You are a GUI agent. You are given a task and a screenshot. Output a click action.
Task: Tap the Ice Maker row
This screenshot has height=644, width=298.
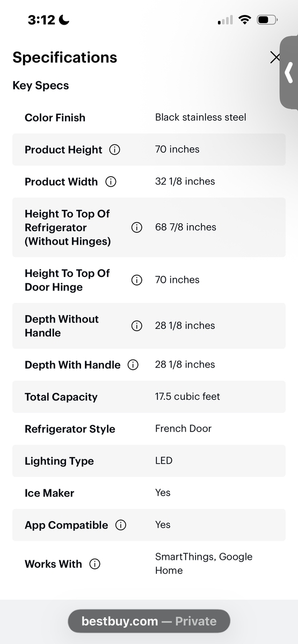[149, 493]
